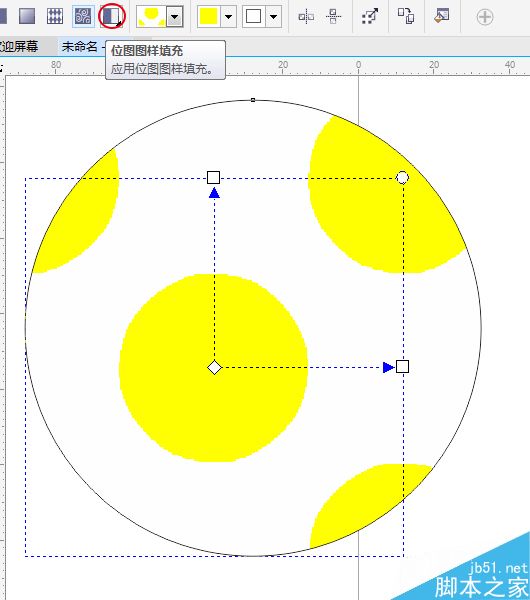Viewport: 530px width, 600px height.
Task: Click the round rotate-skew fill handle
Action: 402,178
